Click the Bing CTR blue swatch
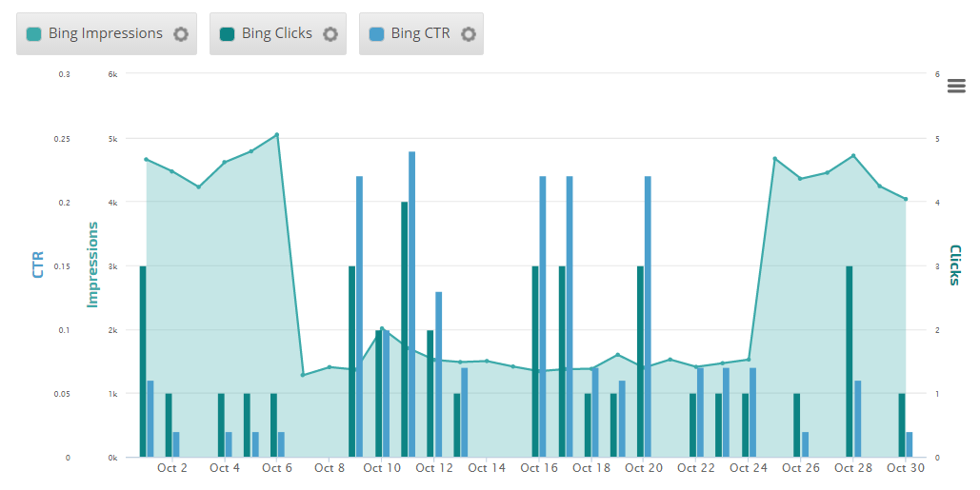 coord(376,33)
